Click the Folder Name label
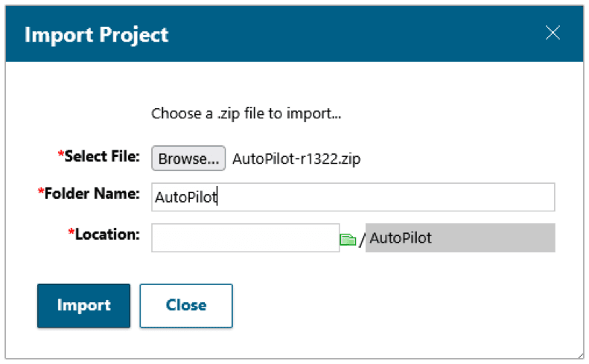 (92, 194)
